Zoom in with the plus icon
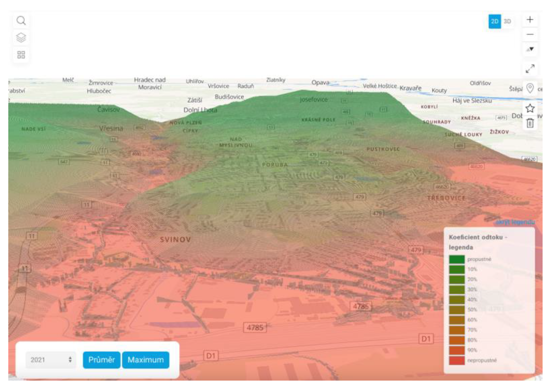Viewport: 552px width, 392px height. point(530,19)
